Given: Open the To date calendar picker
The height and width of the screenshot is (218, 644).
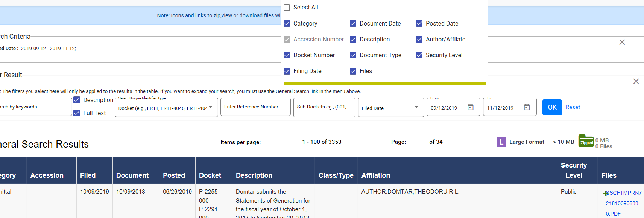Looking at the screenshot, I should [x=527, y=107].
